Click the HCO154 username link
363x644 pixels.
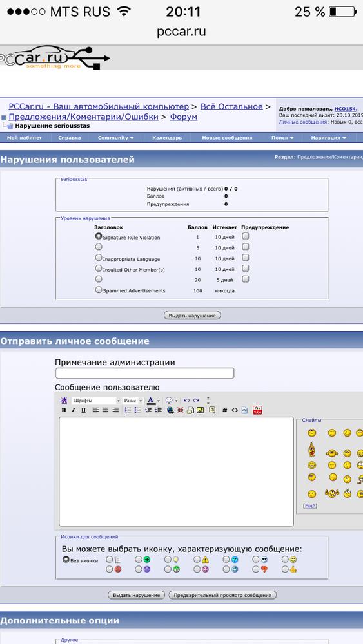[344, 109]
